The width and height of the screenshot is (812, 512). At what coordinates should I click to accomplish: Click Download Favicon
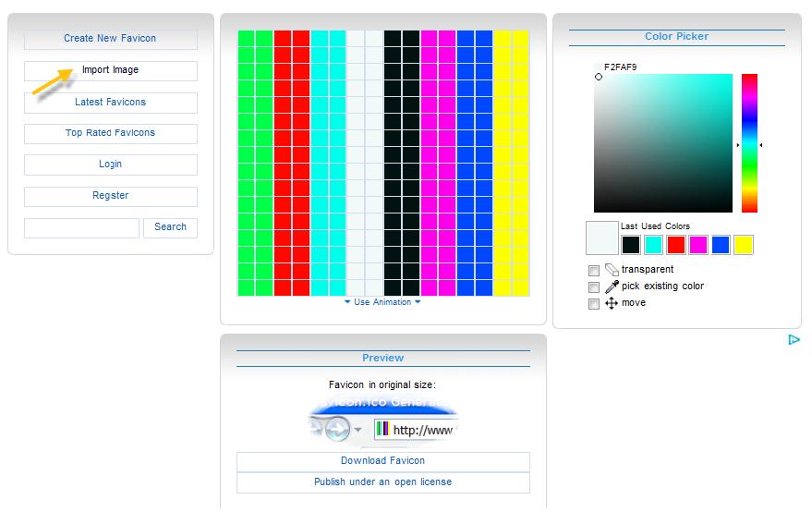pos(382,461)
